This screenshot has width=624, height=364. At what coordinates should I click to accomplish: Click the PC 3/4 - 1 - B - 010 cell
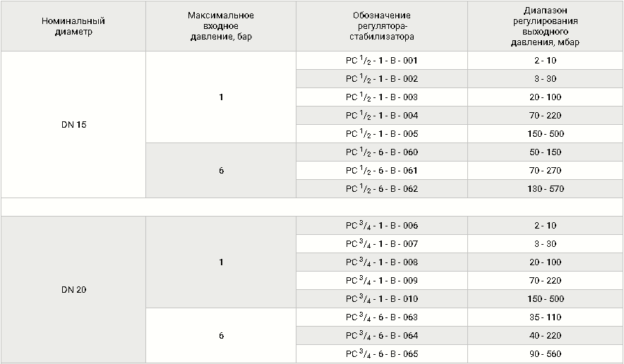(x=382, y=299)
